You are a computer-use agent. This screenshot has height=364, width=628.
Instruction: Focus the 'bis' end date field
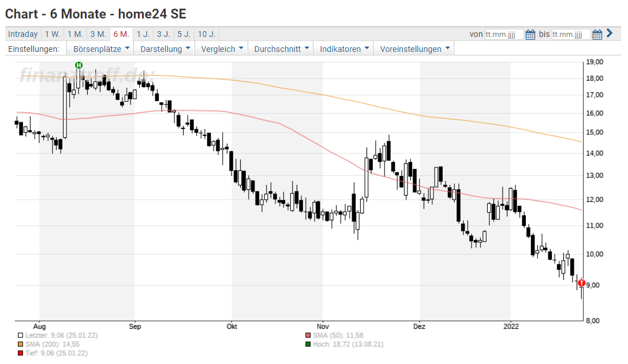point(571,35)
